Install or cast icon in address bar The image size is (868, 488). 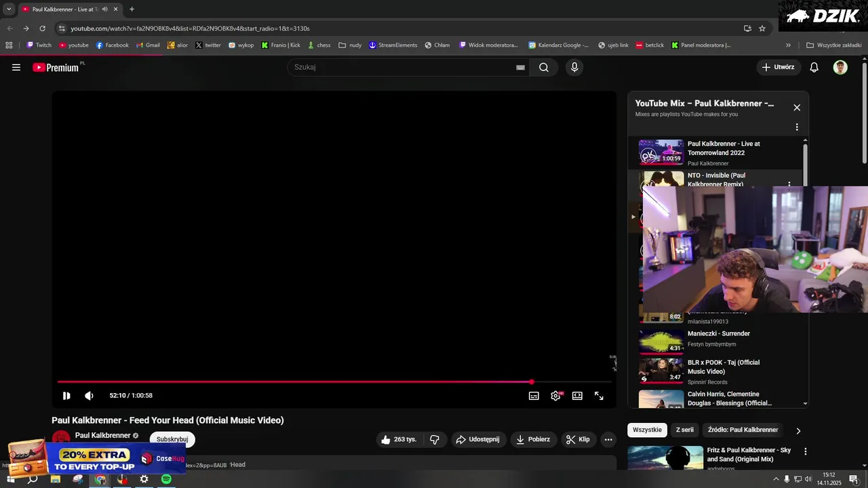747,28
